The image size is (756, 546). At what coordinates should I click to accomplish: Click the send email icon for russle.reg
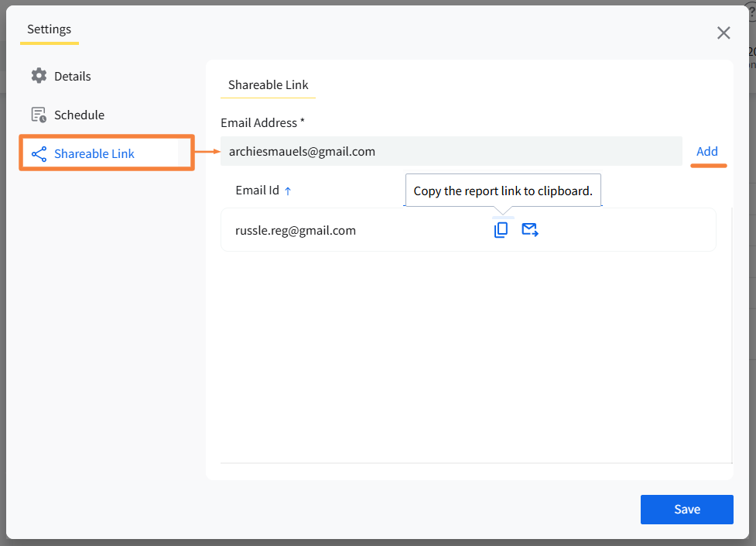[530, 230]
